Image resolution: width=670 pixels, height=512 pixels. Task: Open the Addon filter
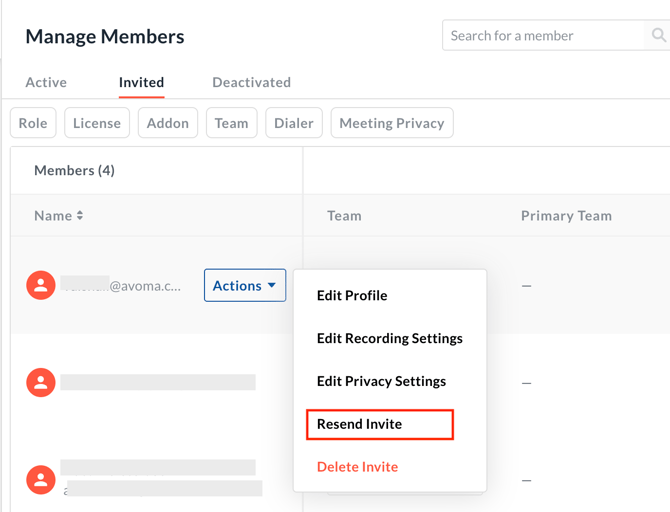click(x=168, y=123)
